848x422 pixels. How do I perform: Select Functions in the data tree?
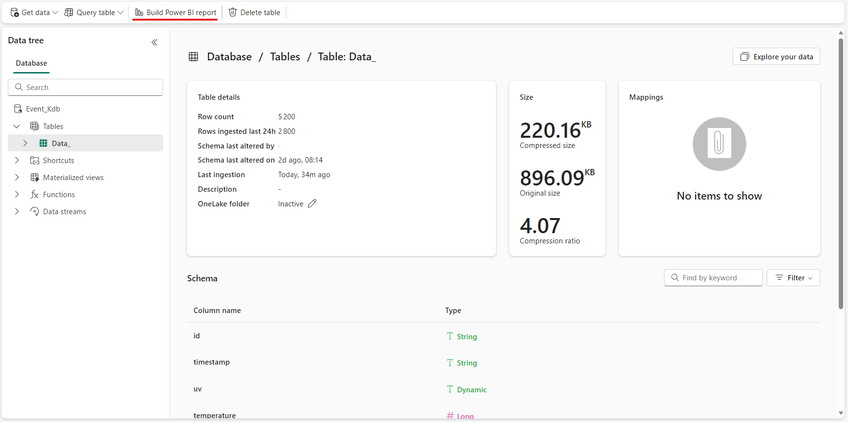click(59, 194)
